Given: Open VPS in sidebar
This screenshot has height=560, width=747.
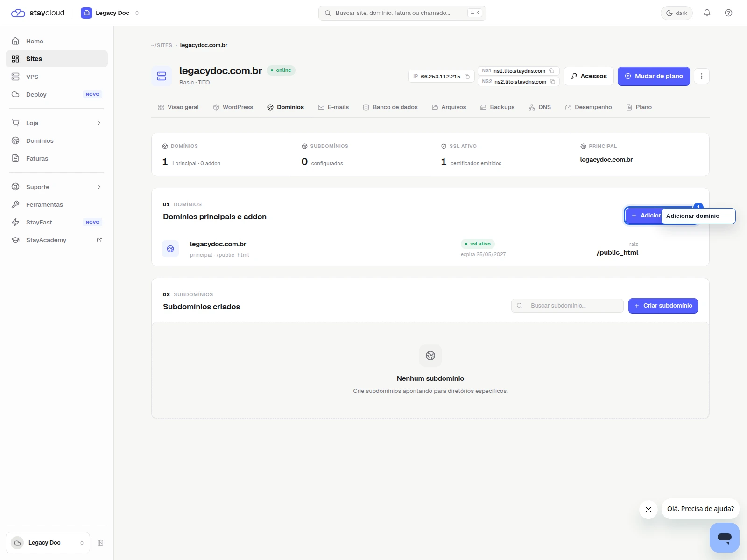Looking at the screenshot, I should point(57,77).
